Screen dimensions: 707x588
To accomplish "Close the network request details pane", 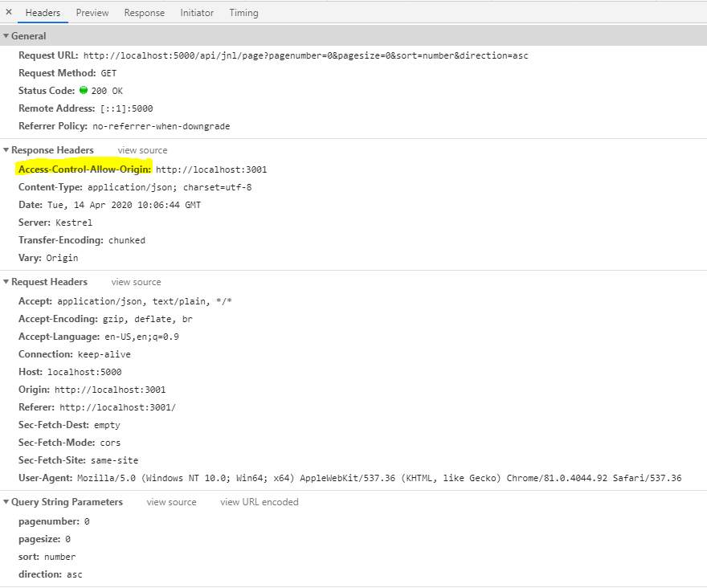I will [x=8, y=12].
